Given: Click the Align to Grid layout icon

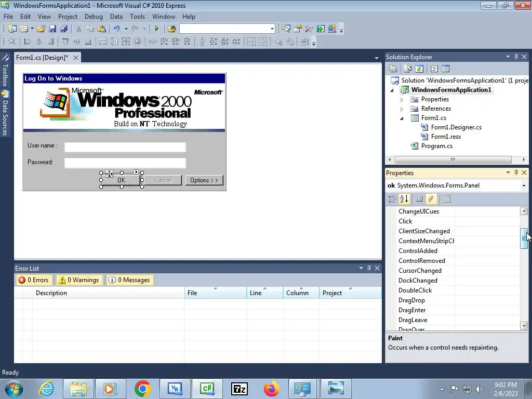Looking at the screenshot, I should point(12,42).
